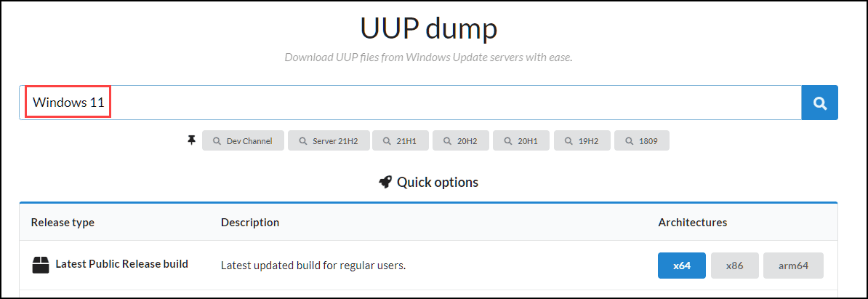This screenshot has height=299, width=868.
Task: Click the 19H2 search tag
Action: click(582, 141)
